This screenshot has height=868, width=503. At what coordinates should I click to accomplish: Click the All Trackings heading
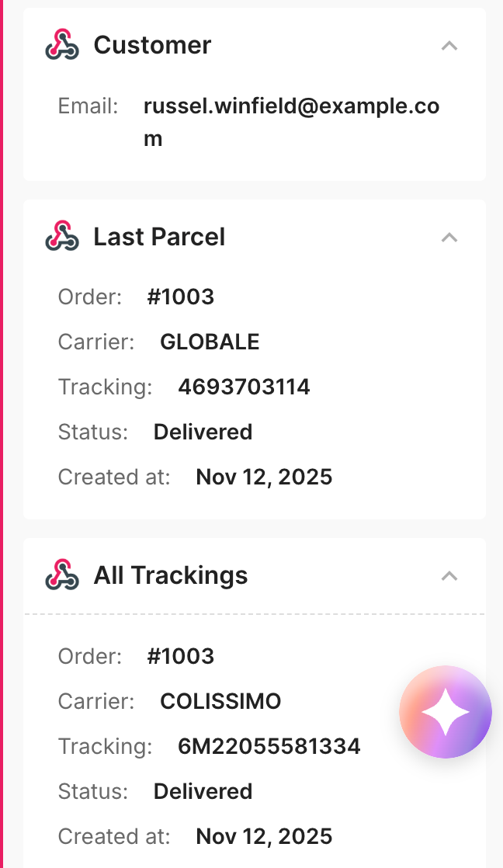171,576
